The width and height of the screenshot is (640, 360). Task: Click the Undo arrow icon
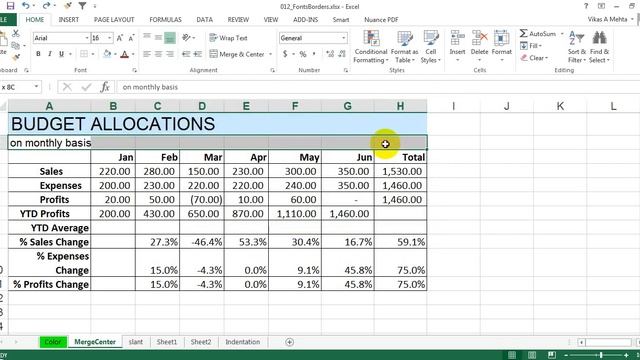[x=26, y=6]
